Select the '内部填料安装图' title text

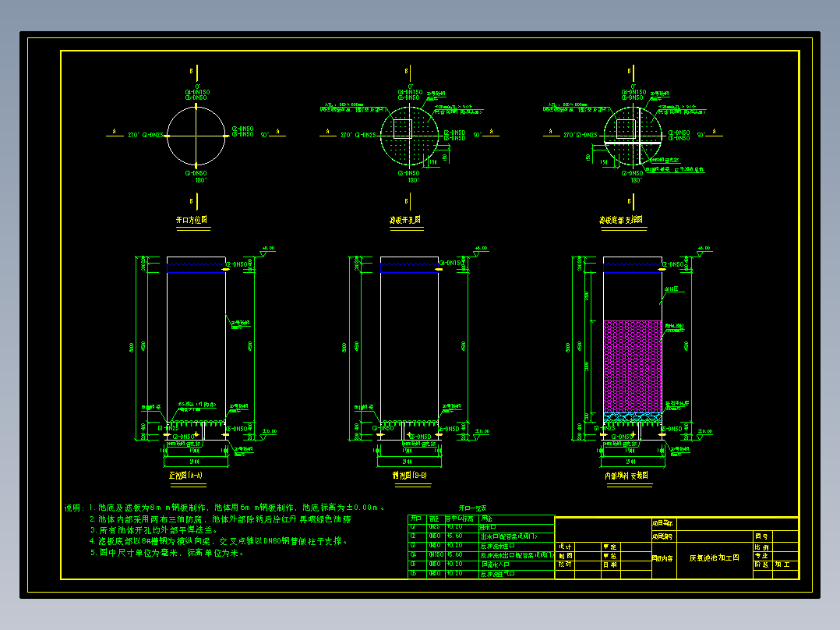coord(626,476)
